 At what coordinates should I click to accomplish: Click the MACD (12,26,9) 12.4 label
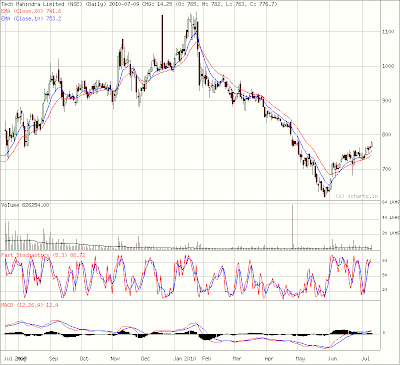click(30, 305)
